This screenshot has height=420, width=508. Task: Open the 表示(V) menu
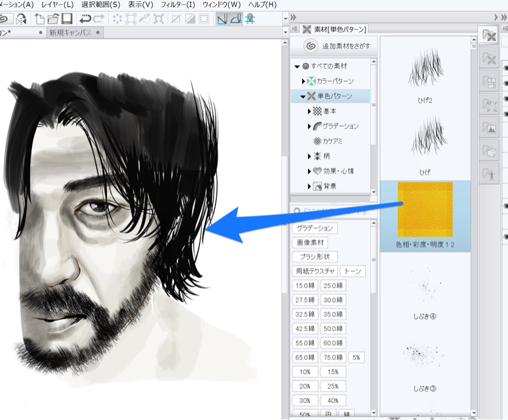pyautogui.click(x=141, y=5)
